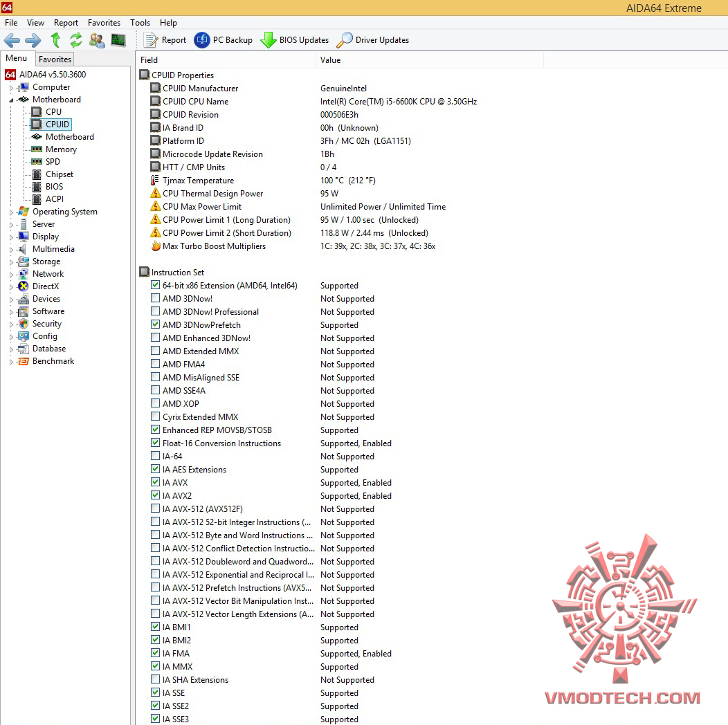Click the Back navigation arrow
The height and width of the screenshot is (725, 728).
(x=12, y=40)
